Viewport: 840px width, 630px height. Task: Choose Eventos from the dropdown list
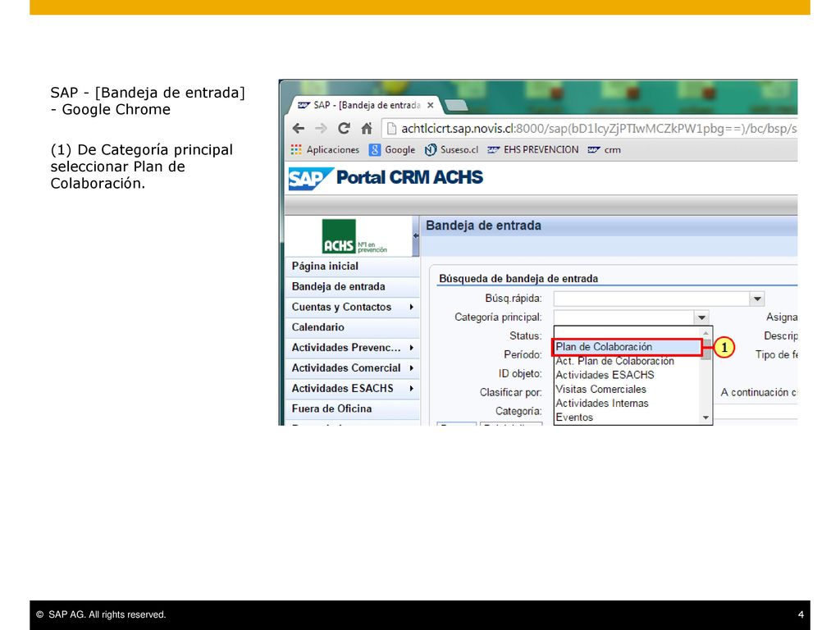click(x=628, y=418)
